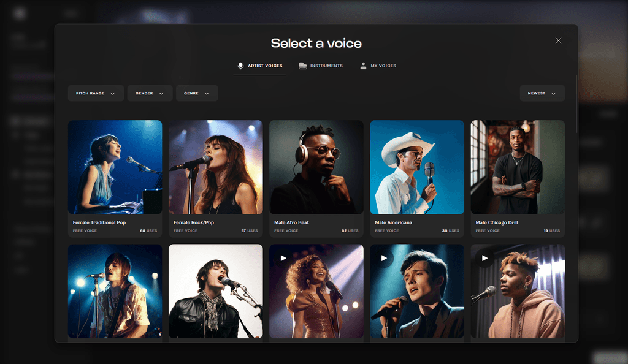This screenshot has width=628, height=364.
Task: Choose the Female Rock/Pop voice card
Action: (215, 178)
